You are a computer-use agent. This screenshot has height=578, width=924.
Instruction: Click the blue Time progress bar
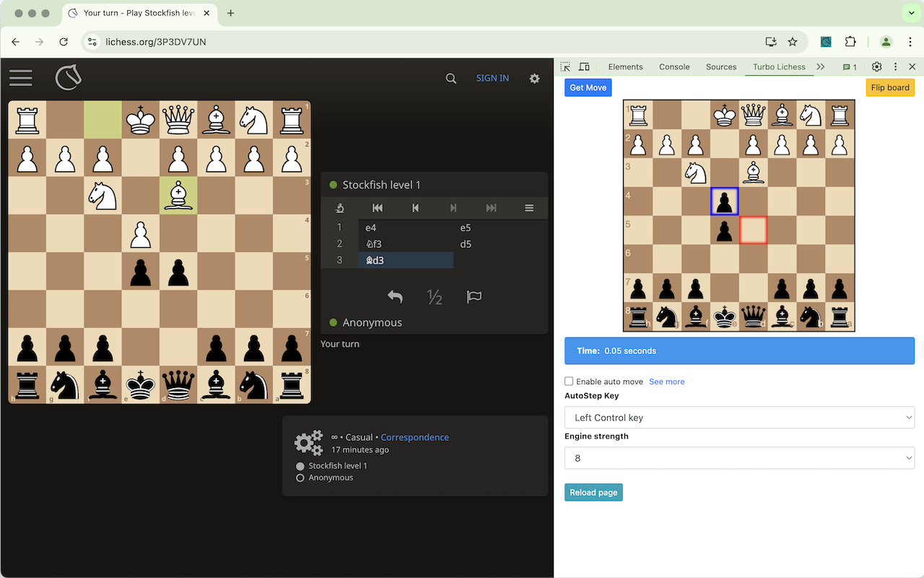[739, 350]
